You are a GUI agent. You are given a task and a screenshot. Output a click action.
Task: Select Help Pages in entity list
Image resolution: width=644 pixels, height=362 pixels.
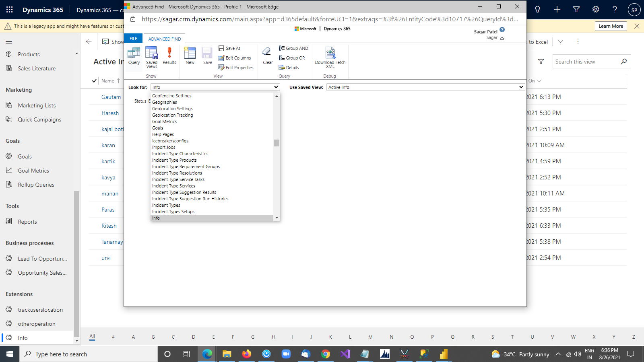(x=163, y=134)
